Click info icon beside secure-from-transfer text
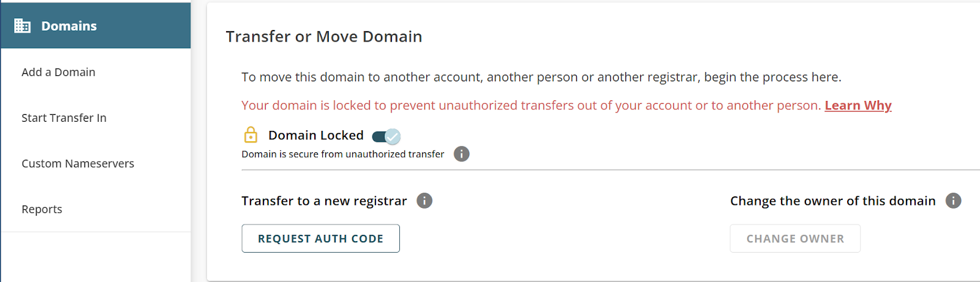 pos(462,154)
